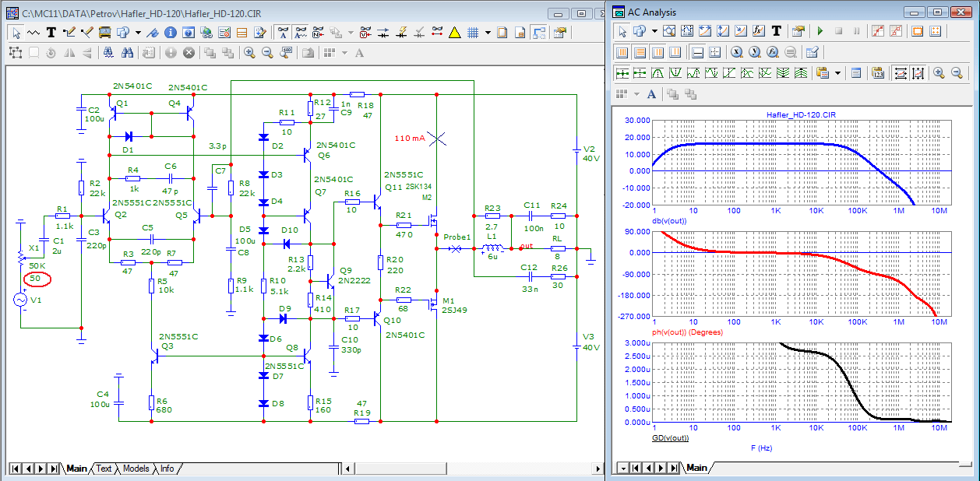Expand the objects dropdown in AC Analysis toolbar
This screenshot has height=481, width=980.
point(654,31)
